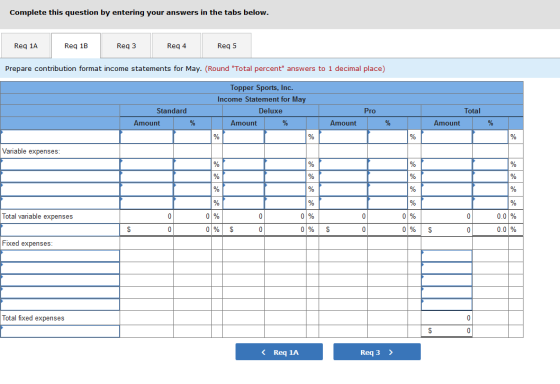Click Pro Amount field in first row
Screen dimensions: 560x384
click(343, 137)
